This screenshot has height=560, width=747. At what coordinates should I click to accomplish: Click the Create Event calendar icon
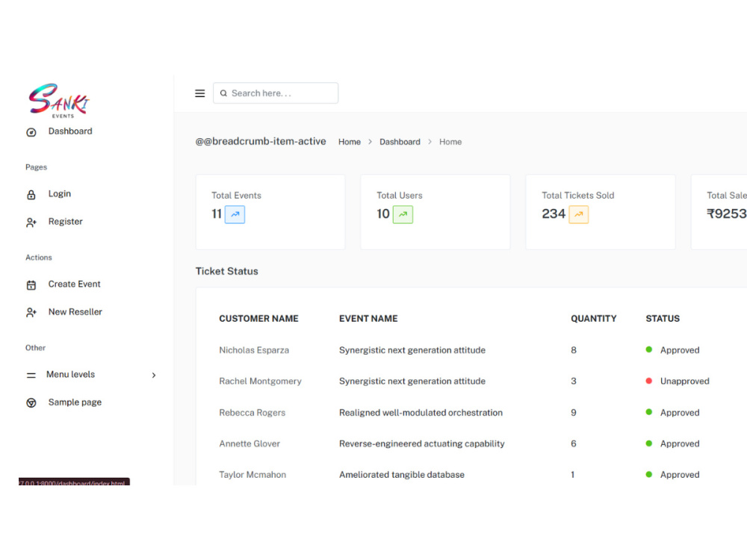tap(31, 285)
